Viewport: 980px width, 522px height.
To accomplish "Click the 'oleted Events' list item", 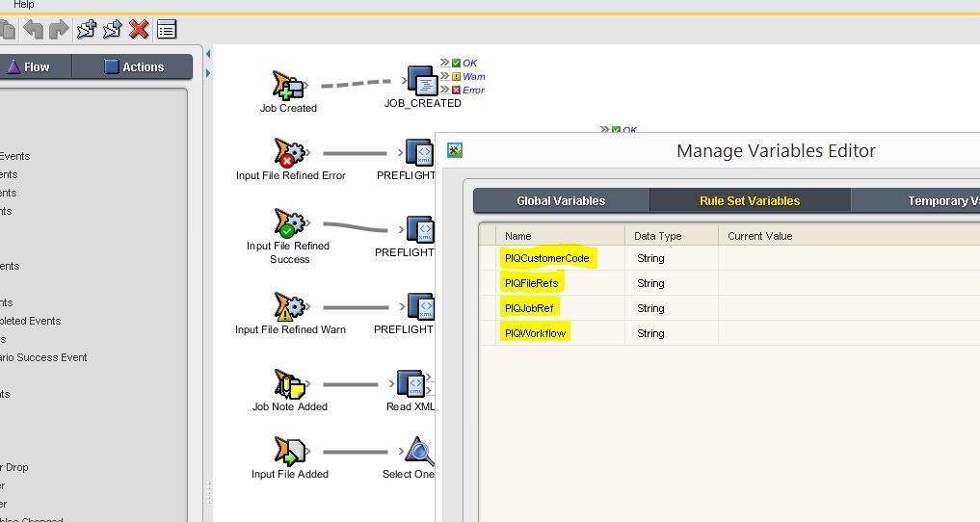I will [x=31, y=321].
